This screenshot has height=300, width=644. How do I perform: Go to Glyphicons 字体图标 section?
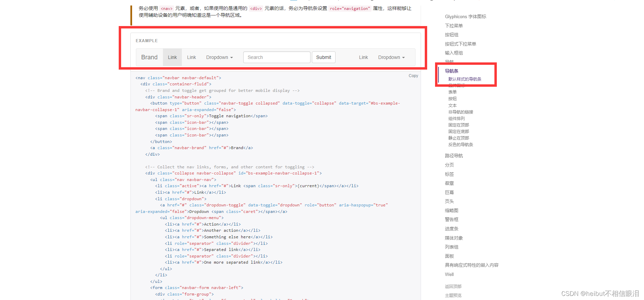tap(465, 16)
